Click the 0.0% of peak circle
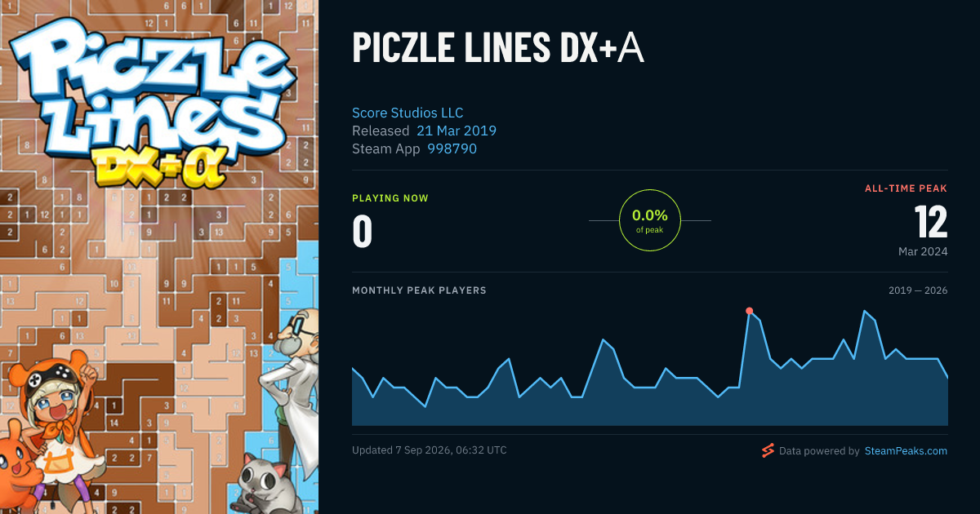 click(650, 220)
